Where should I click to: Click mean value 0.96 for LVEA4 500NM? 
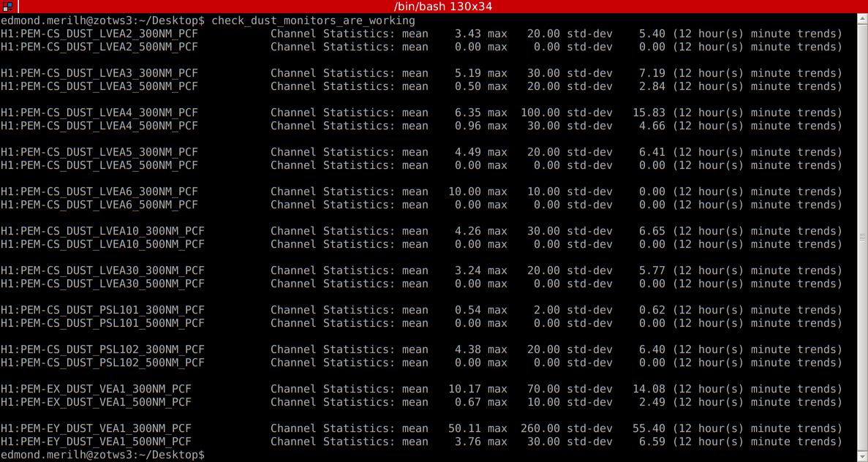pos(468,126)
